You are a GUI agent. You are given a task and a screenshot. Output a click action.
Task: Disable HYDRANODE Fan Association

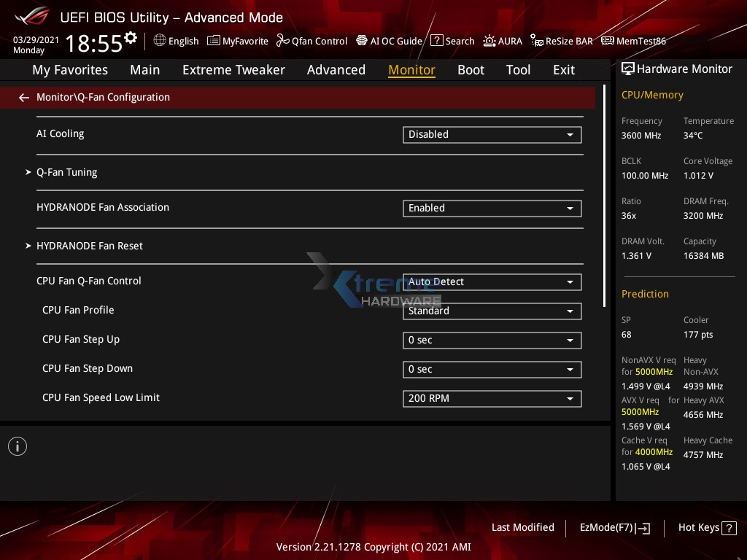coord(492,208)
